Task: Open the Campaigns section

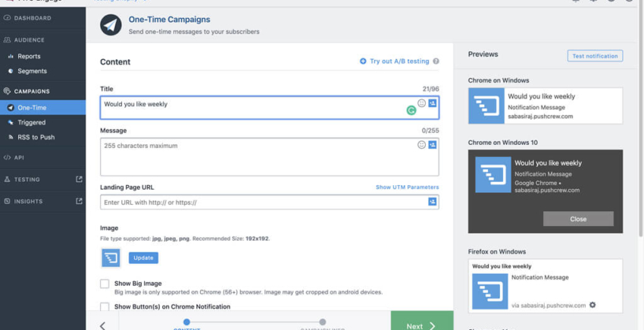Action: tap(32, 91)
